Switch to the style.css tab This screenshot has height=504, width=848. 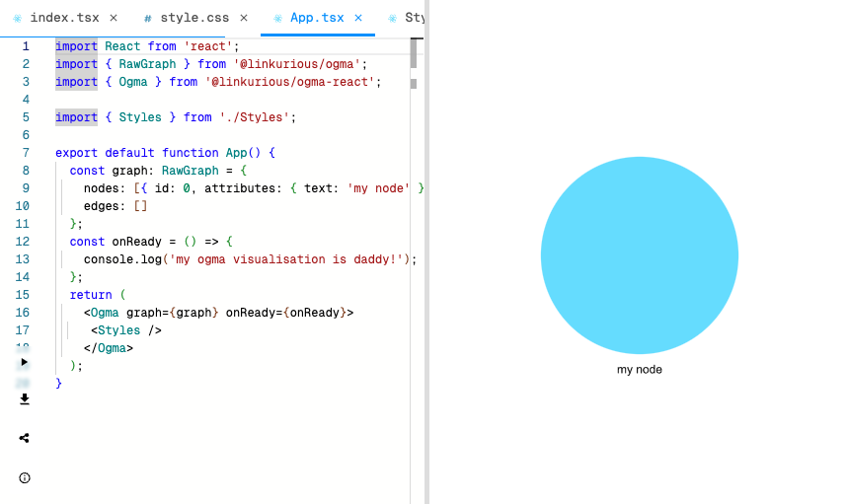click(193, 18)
